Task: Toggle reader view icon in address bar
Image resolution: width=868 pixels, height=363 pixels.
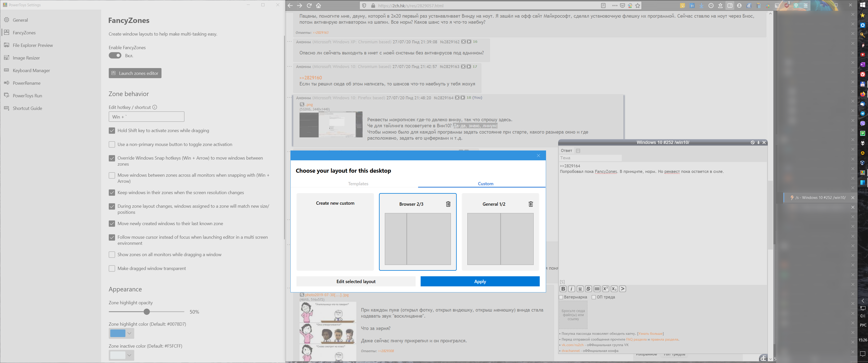Action: click(603, 5)
